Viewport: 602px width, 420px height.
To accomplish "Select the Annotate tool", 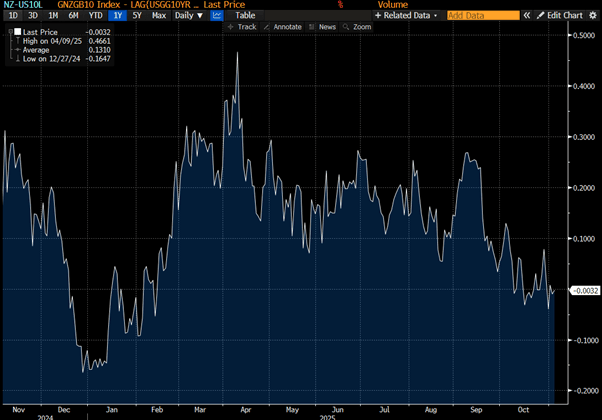I will pos(284,27).
